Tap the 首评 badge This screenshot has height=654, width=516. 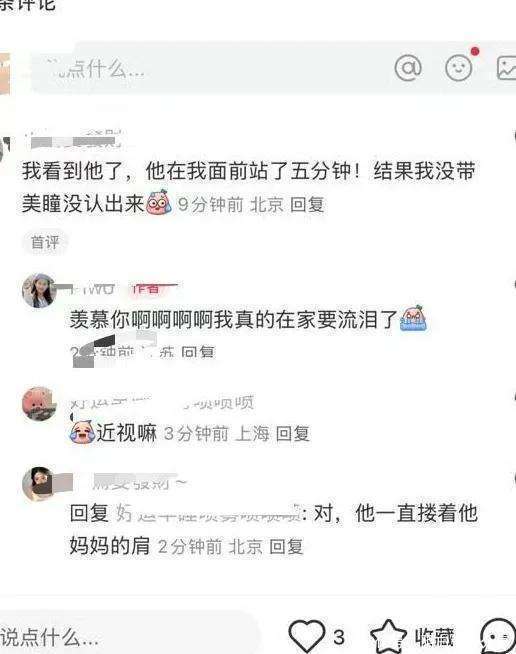point(45,242)
